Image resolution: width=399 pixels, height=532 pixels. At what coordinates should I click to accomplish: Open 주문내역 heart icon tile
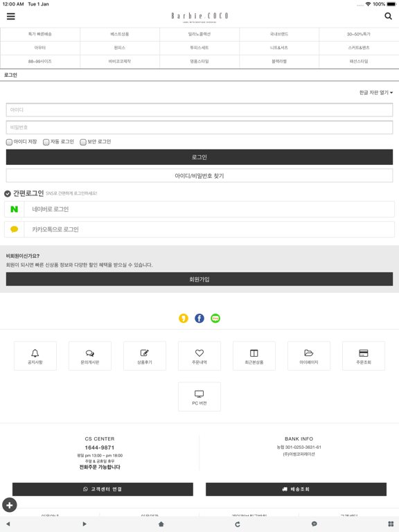199,356
